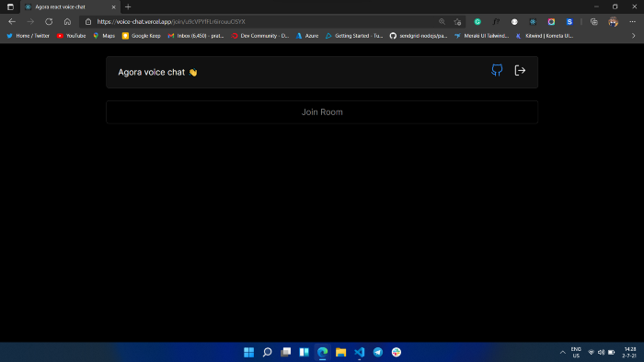
Task: Open the tab actions menu icon
Action: pyautogui.click(x=10, y=7)
